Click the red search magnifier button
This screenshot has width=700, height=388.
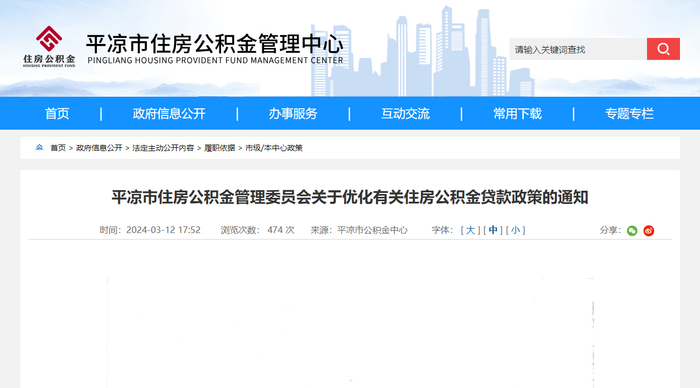pos(663,49)
